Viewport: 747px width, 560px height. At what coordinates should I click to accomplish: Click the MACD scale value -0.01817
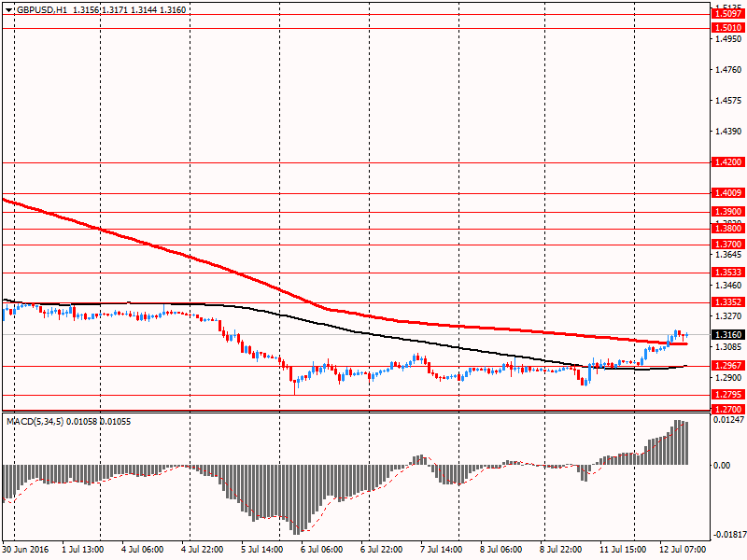[x=728, y=535]
